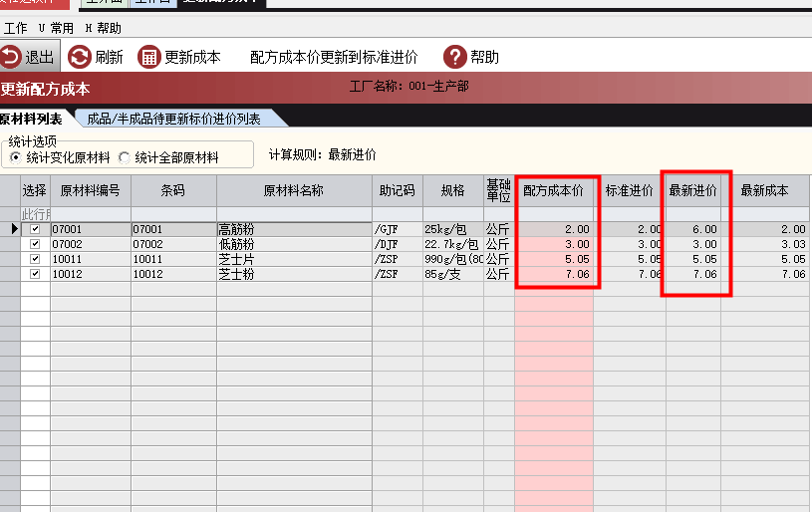Click 配方成本价 value 7.06 for 芝士粉
The width and height of the screenshot is (812, 512).
point(554,274)
